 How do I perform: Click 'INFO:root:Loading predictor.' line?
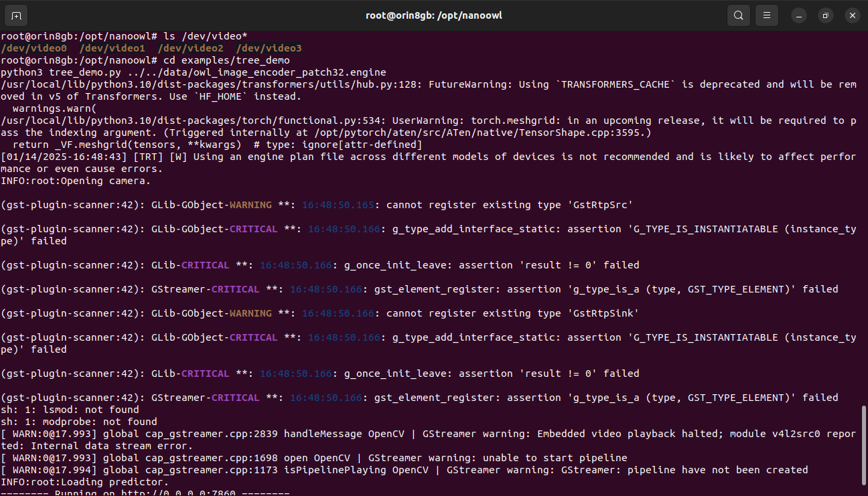85,482
